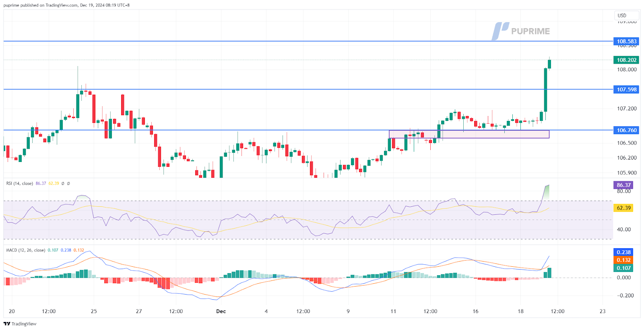Click the purple RSI value tag 86.37
The height and width of the screenshot is (330, 644).
(x=623, y=185)
